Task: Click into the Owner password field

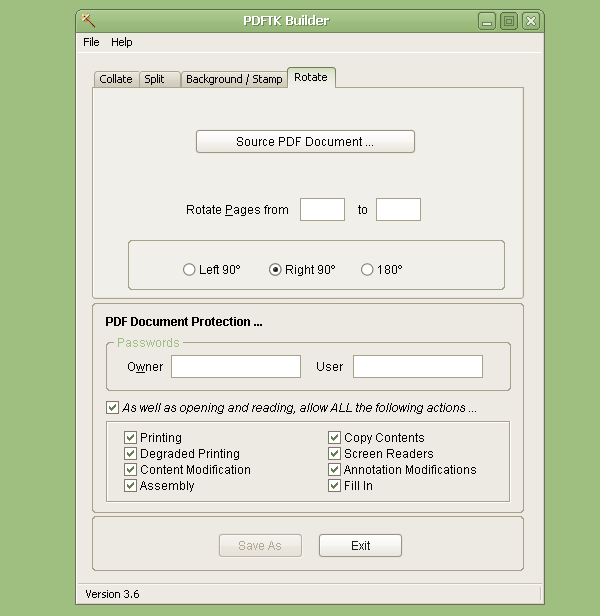Action: coord(236,367)
